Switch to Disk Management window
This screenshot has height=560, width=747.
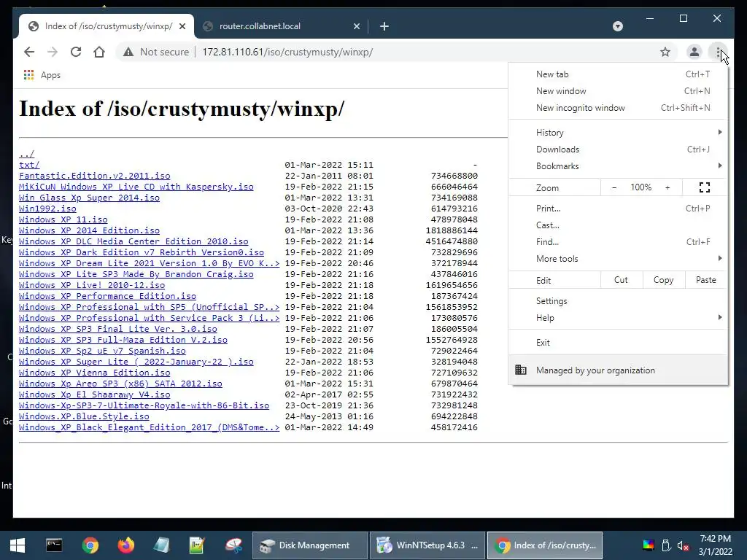309,545
